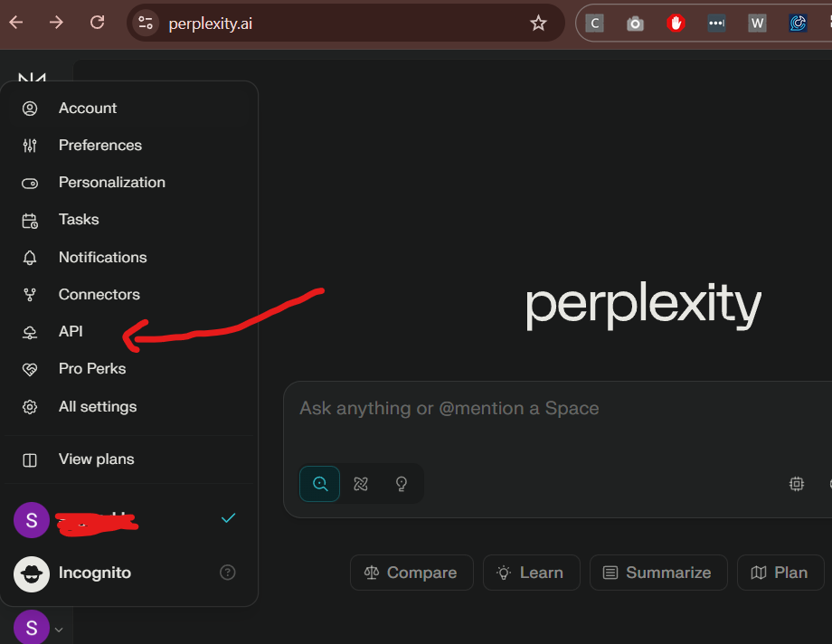Click the blue swirl extension icon

pyautogui.click(x=798, y=23)
